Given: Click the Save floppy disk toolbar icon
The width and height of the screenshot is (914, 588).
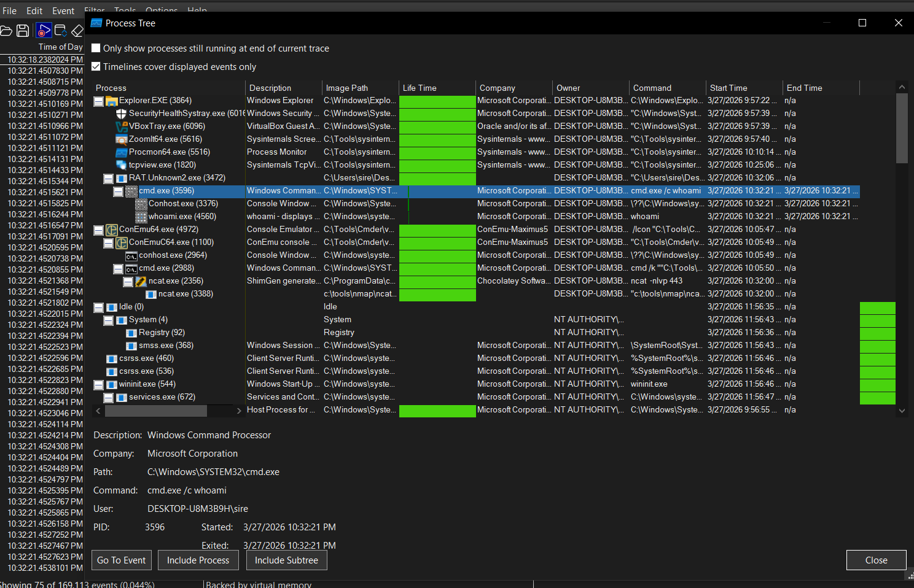Looking at the screenshot, I should point(23,30).
